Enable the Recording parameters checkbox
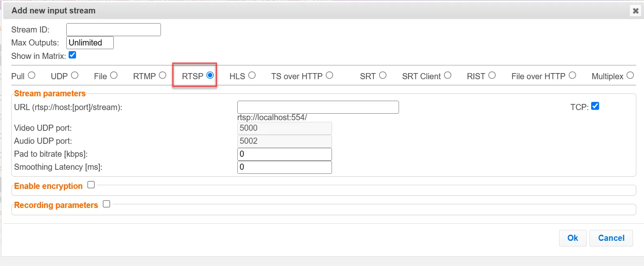This screenshot has width=644, height=266. [x=106, y=204]
